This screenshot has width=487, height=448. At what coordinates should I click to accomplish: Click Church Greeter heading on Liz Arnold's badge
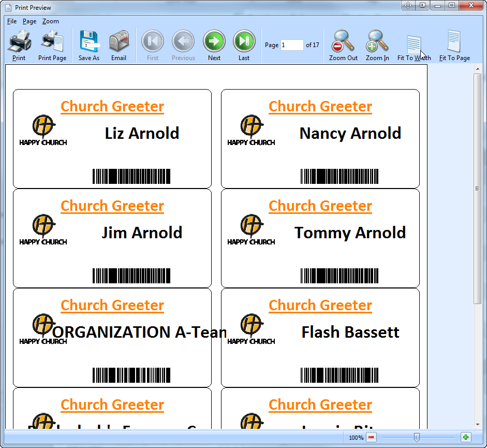point(112,107)
